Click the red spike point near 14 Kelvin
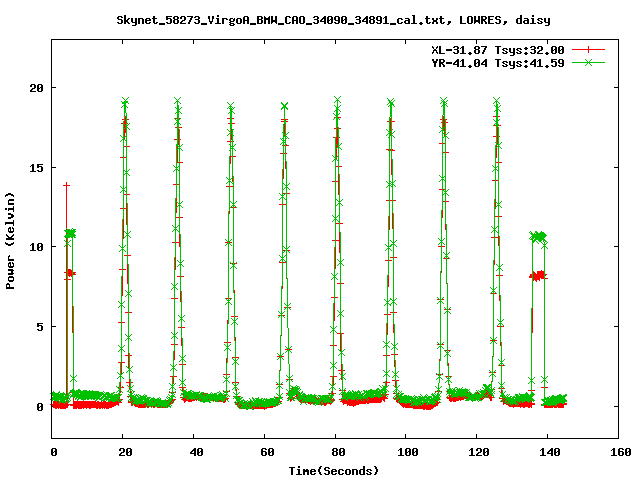This screenshot has width=640, height=480. click(66, 185)
